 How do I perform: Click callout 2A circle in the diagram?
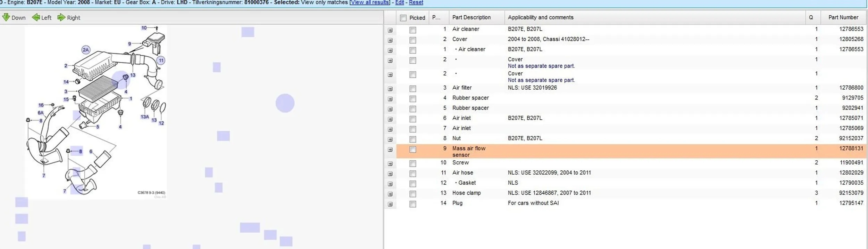point(86,50)
